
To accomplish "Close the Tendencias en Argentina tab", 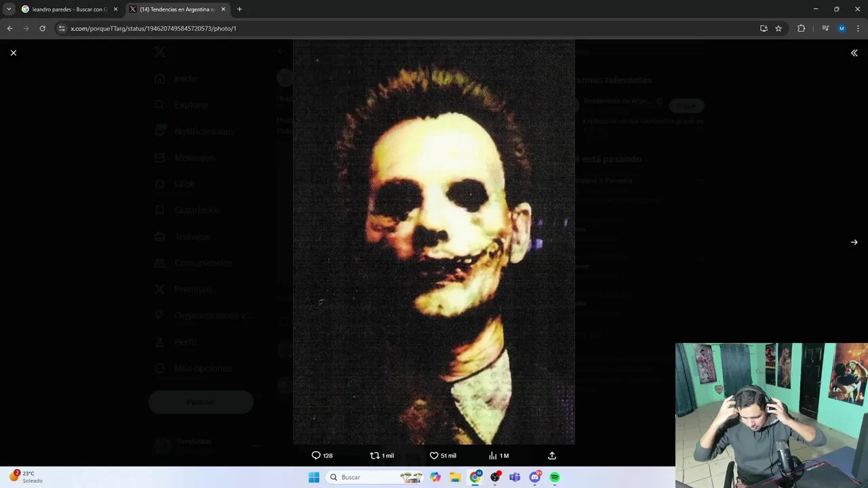I will click(x=223, y=9).
